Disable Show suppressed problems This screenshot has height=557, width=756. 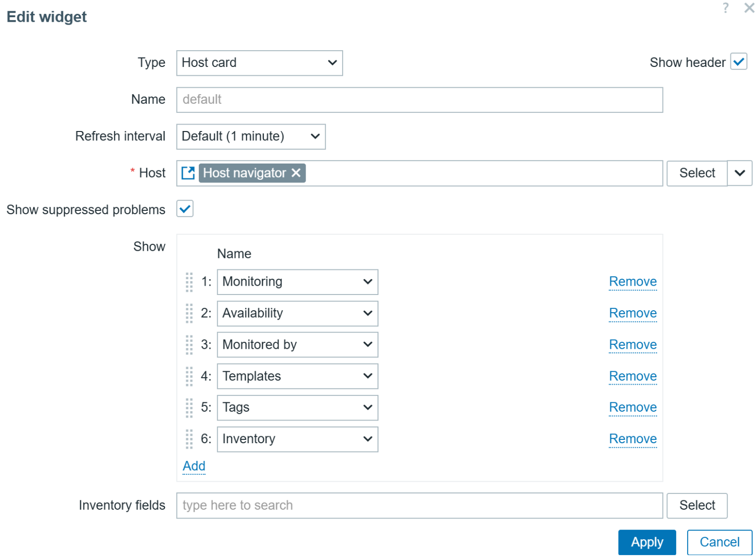point(185,209)
